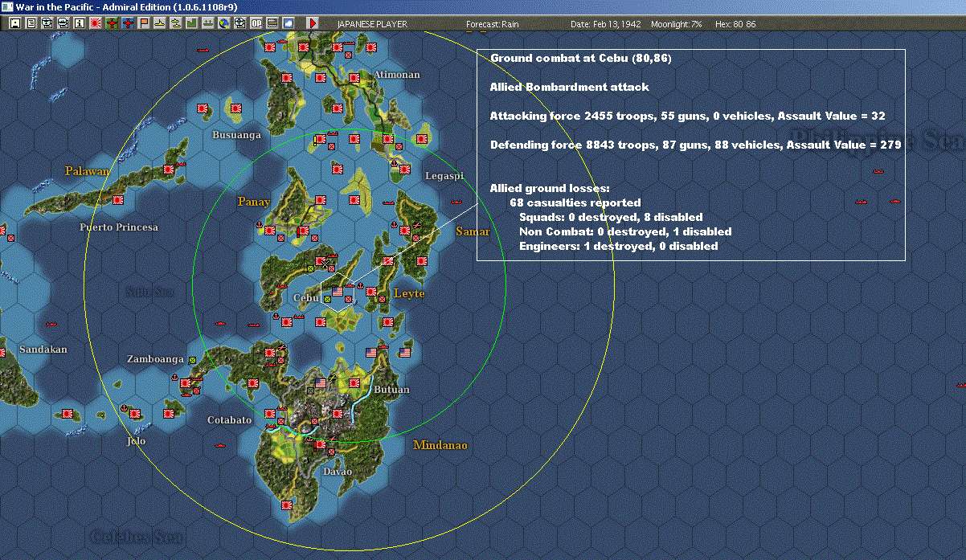Click the "Attacking force 2455 troops" line
The image size is (966, 560).
(688, 116)
